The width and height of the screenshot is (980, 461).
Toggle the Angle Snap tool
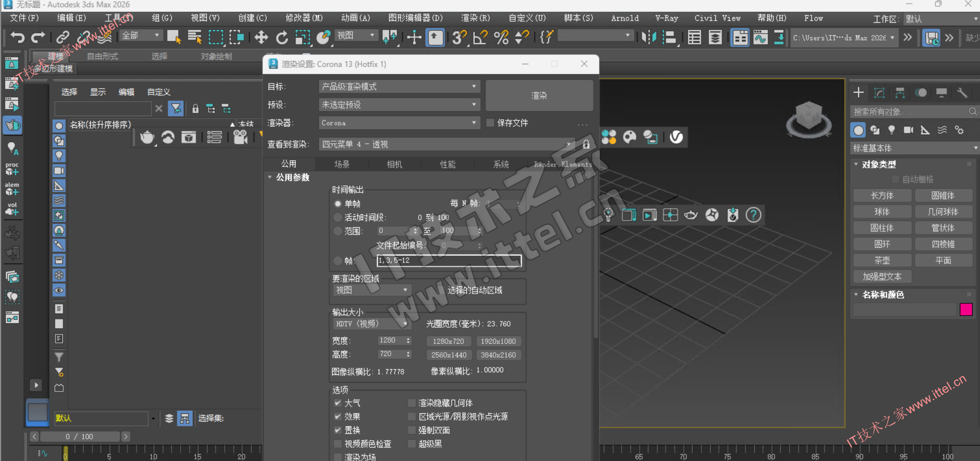(x=480, y=37)
